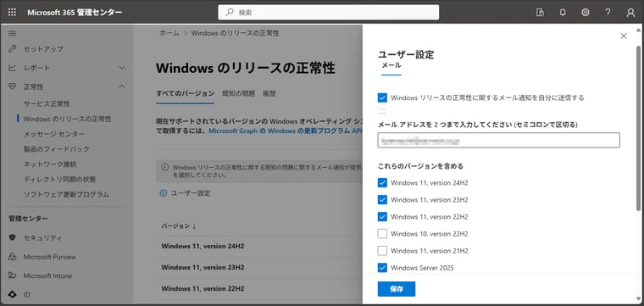This screenshot has width=644, height=306.
Task: Click the ユーザー設定 link
Action: tap(191, 193)
